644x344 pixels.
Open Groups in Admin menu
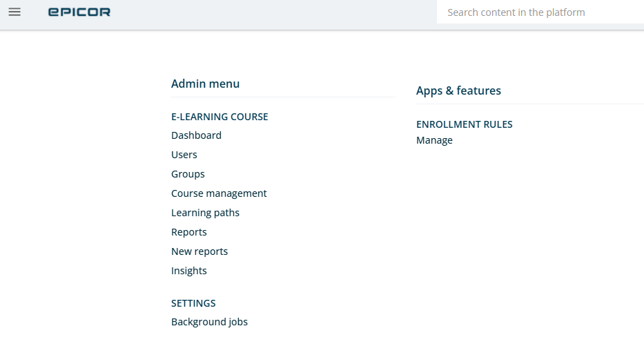188,174
